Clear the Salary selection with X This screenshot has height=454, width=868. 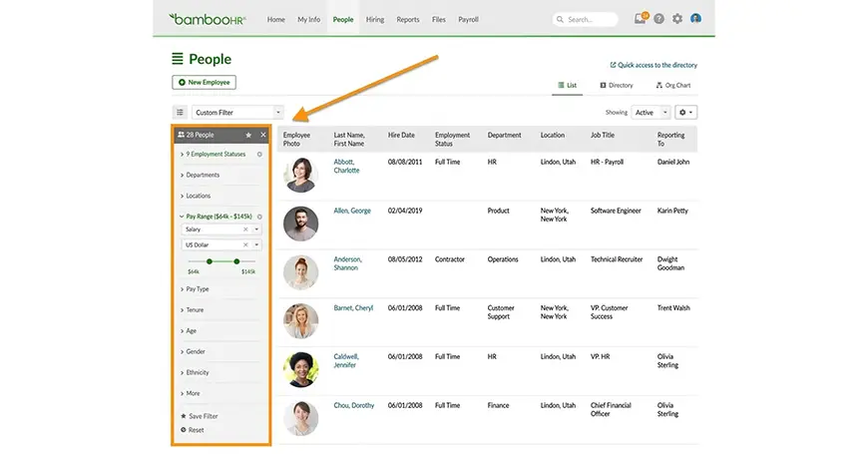pos(245,229)
